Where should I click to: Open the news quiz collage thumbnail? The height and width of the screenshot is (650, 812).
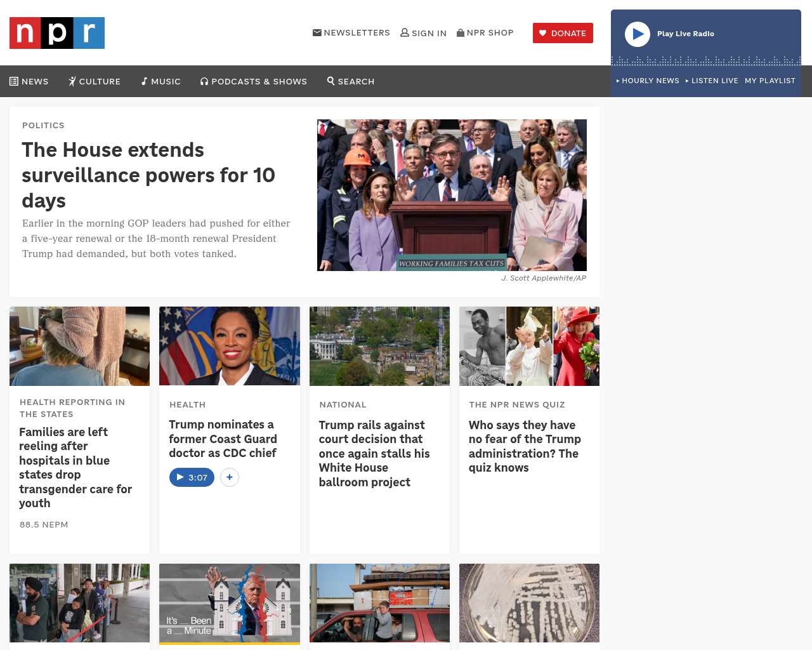529,346
